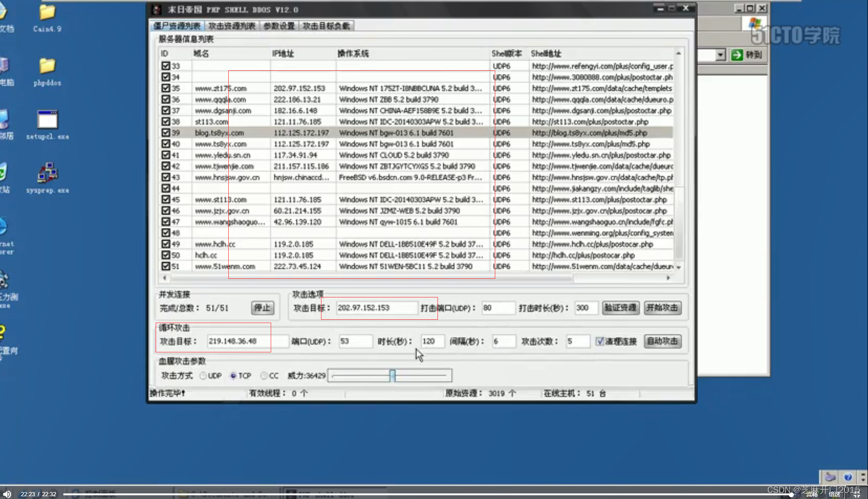
Task: Click the 验证资源 button
Action: pos(620,308)
